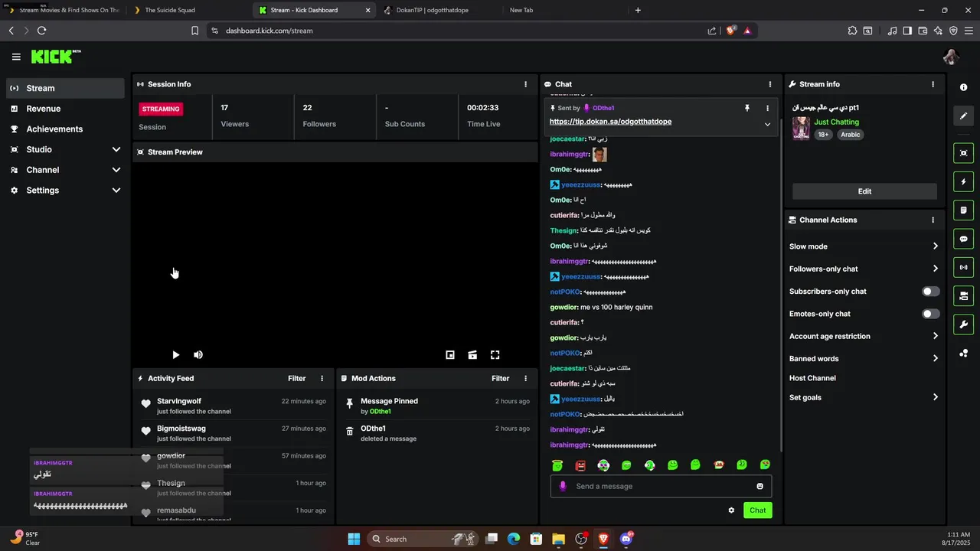Open Slow mode options
This screenshot has width=980, height=551.
(x=864, y=246)
